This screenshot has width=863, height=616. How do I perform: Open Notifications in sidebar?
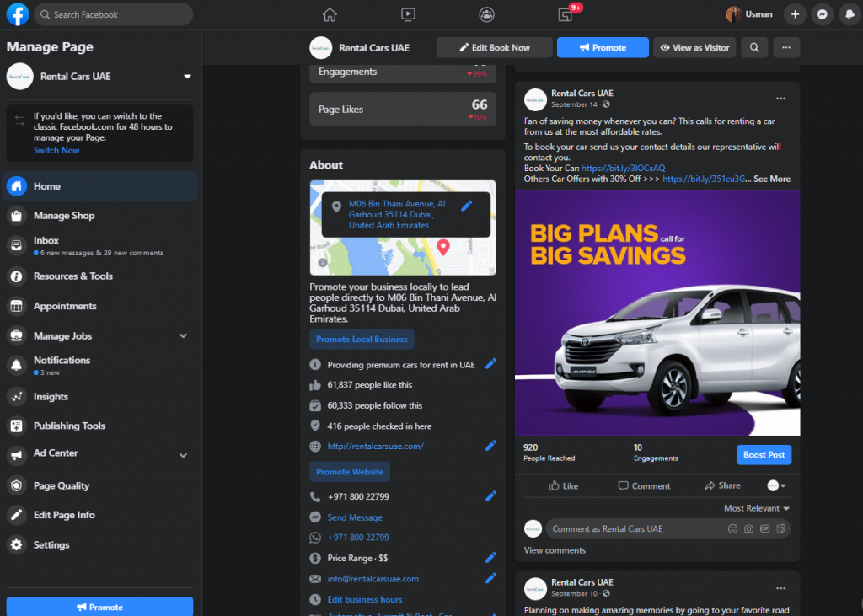point(100,366)
